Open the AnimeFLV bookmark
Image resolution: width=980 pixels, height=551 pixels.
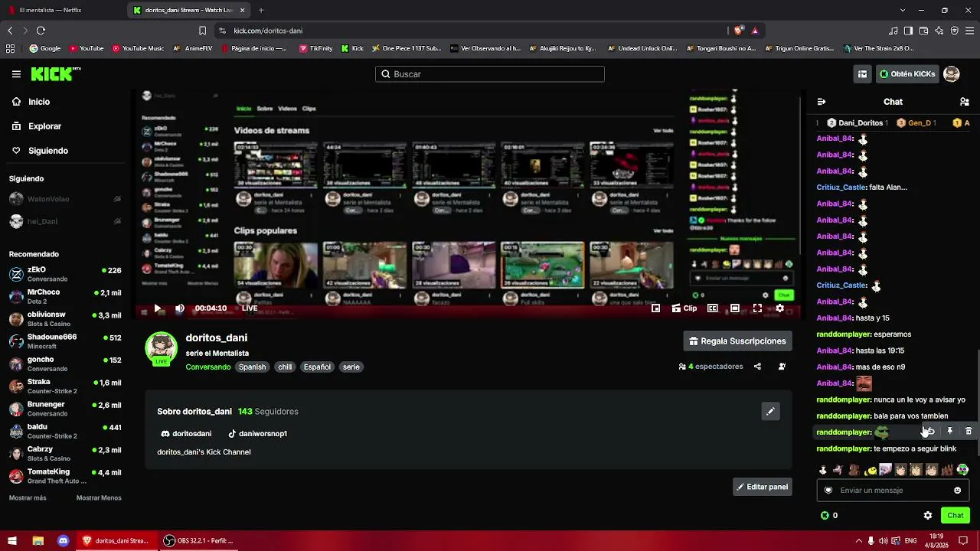click(x=193, y=48)
